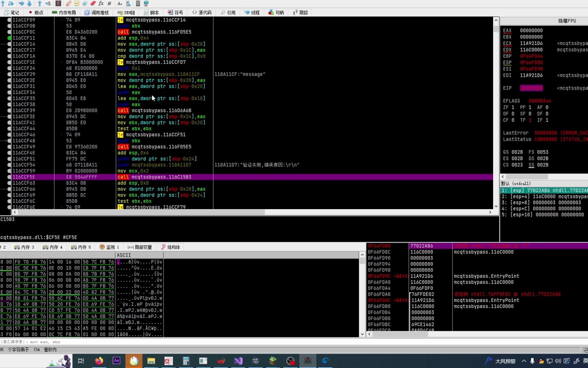The height and width of the screenshot is (368, 588).
Task: Toggle breakpoint bullet at address 116CCF46
Action: [x=9, y=135]
